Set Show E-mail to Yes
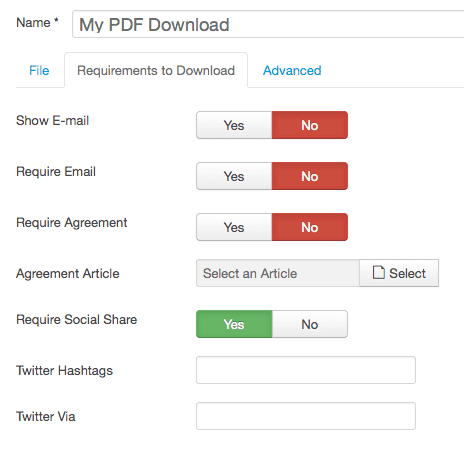This screenshot has width=464, height=452. point(234,125)
